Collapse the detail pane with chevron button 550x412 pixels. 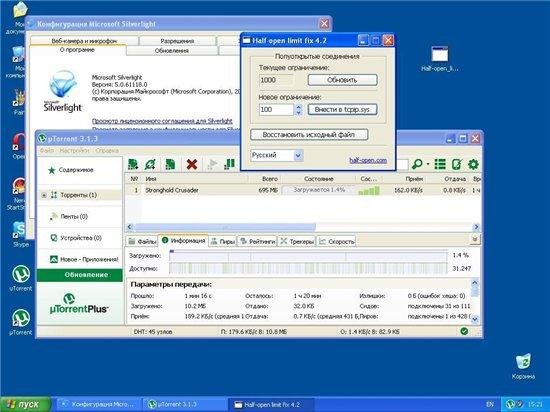tap(474, 239)
